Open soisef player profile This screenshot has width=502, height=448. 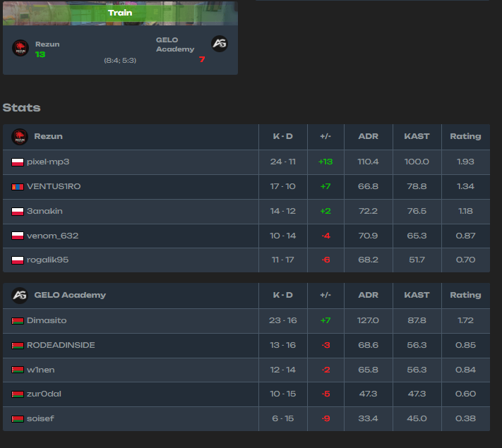[x=40, y=418]
